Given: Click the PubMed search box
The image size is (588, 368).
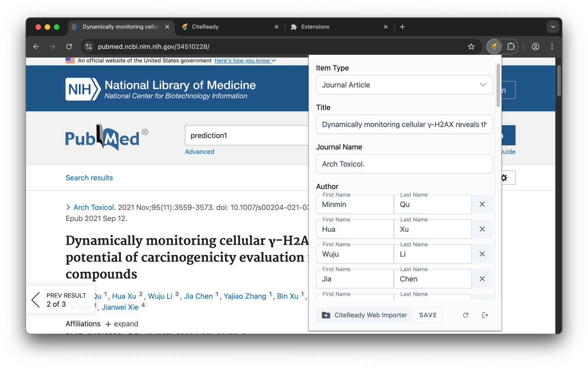Looking at the screenshot, I should (x=247, y=135).
